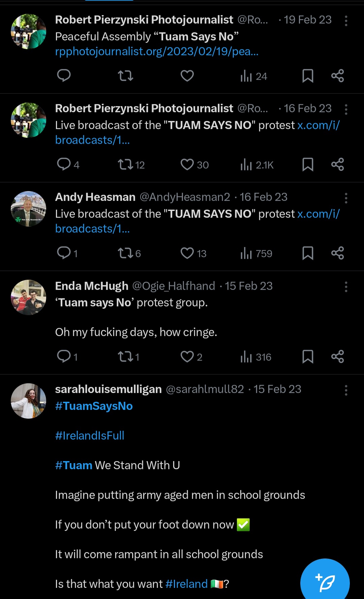Image resolution: width=364 pixels, height=599 pixels.
Task: Open more options on sarahlouisemulligan's post
Action: [346, 390]
